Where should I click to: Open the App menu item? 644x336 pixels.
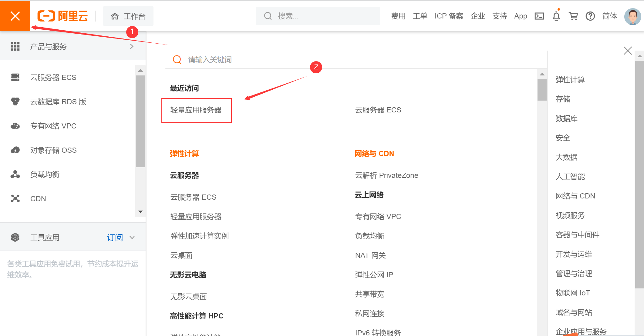point(521,16)
